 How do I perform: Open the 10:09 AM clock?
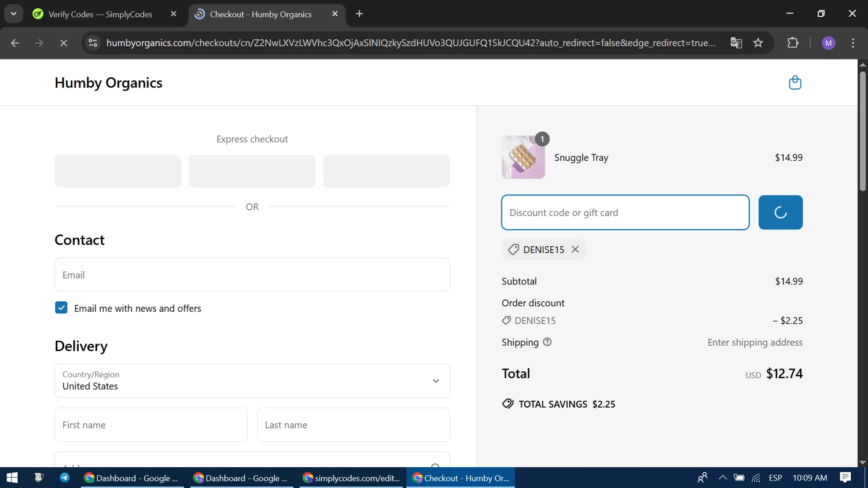point(810,478)
